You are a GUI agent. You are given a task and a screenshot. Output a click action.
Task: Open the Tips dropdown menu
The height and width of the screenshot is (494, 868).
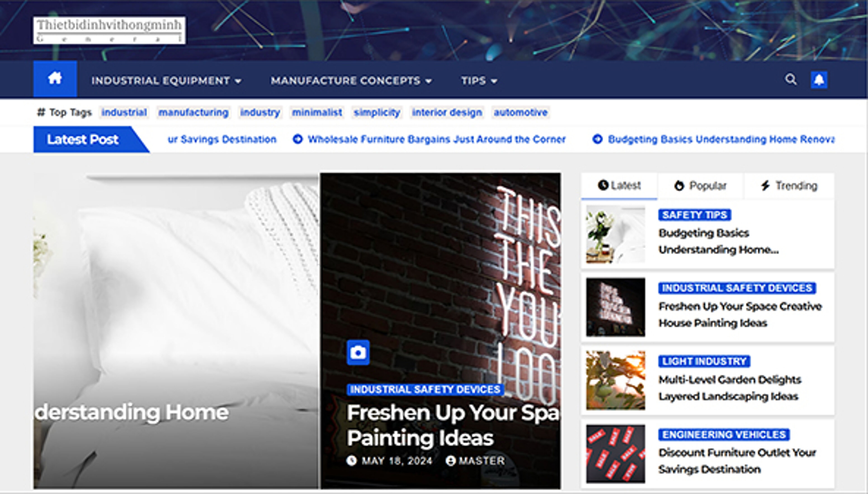(x=479, y=81)
